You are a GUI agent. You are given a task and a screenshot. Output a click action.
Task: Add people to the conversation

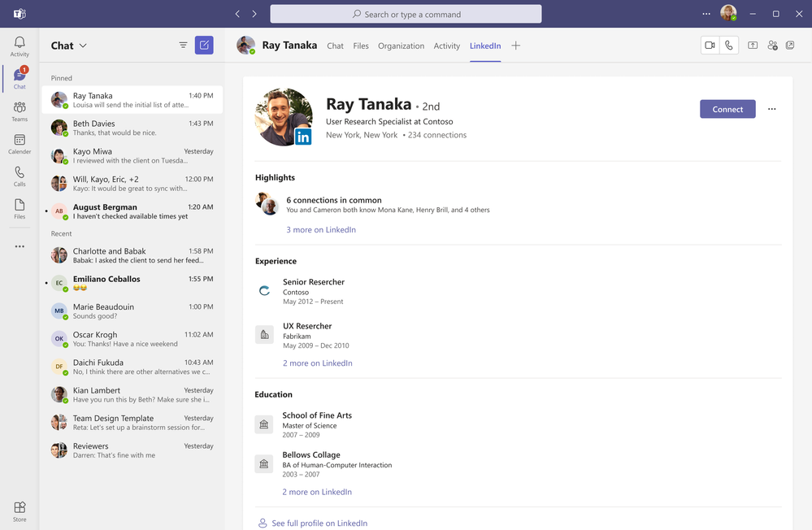[772, 45]
